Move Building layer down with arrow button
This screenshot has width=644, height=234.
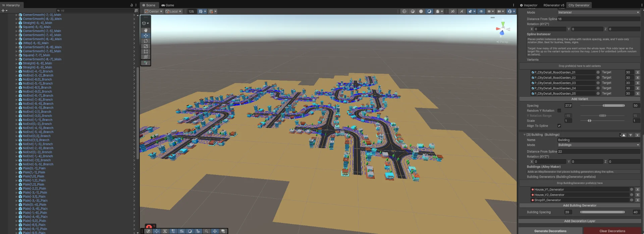click(631, 135)
